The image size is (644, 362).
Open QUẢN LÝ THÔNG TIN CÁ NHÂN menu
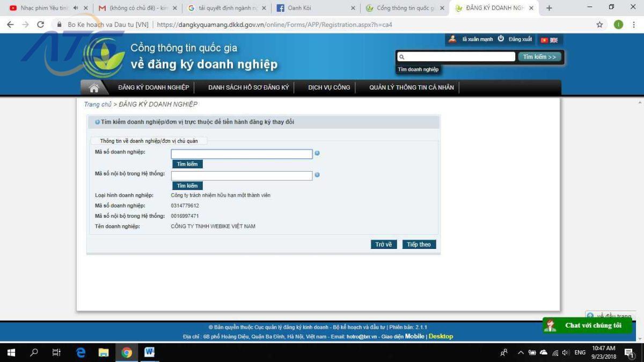(x=411, y=87)
